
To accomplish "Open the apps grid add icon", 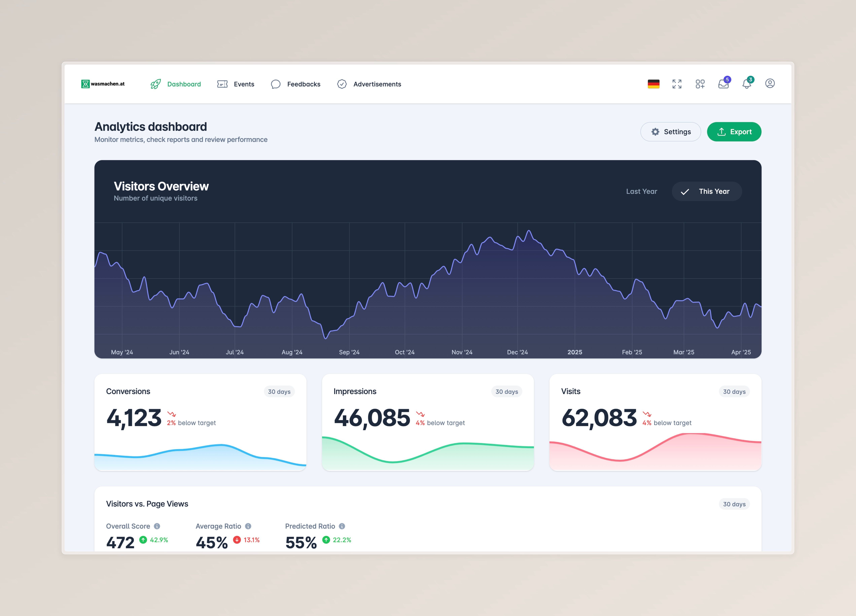I will coord(700,84).
